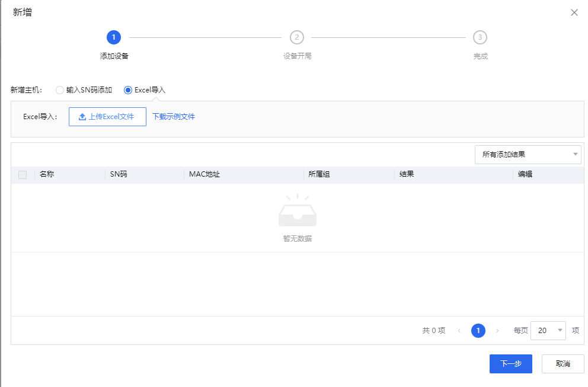Select the Excel导入 radio option
Image resolution: width=588 pixels, height=387 pixels.
[128, 90]
